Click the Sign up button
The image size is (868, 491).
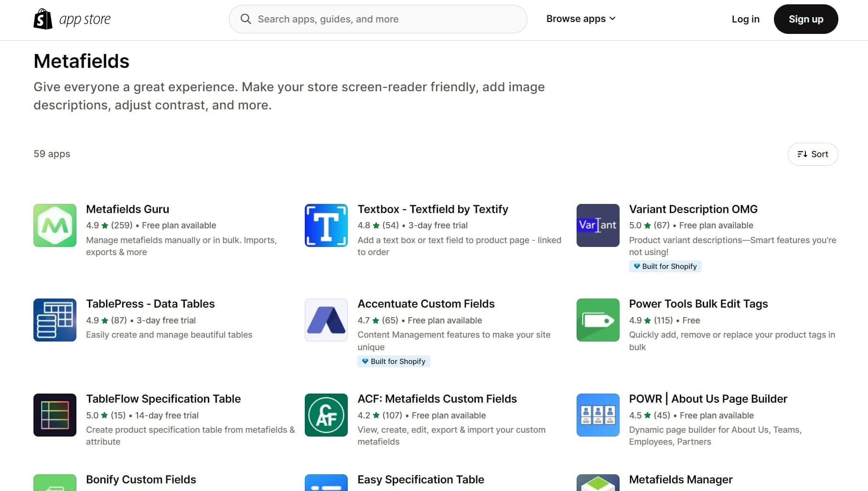(x=806, y=19)
